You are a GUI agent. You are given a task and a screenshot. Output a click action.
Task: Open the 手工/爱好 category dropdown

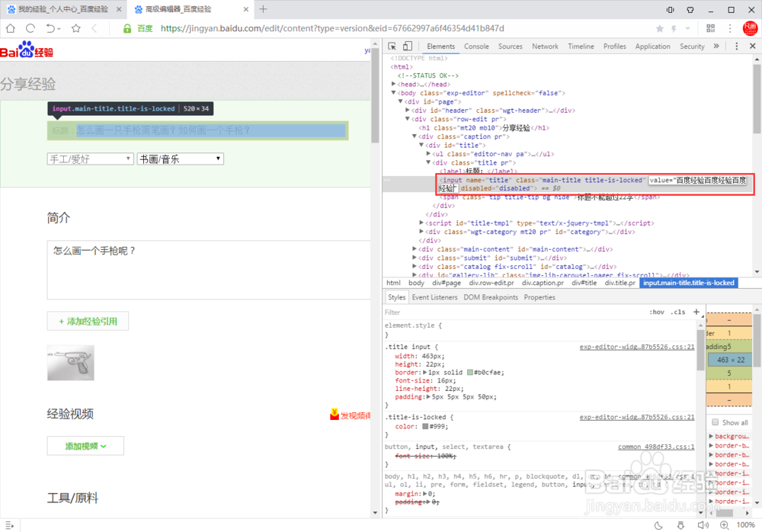[x=91, y=159]
